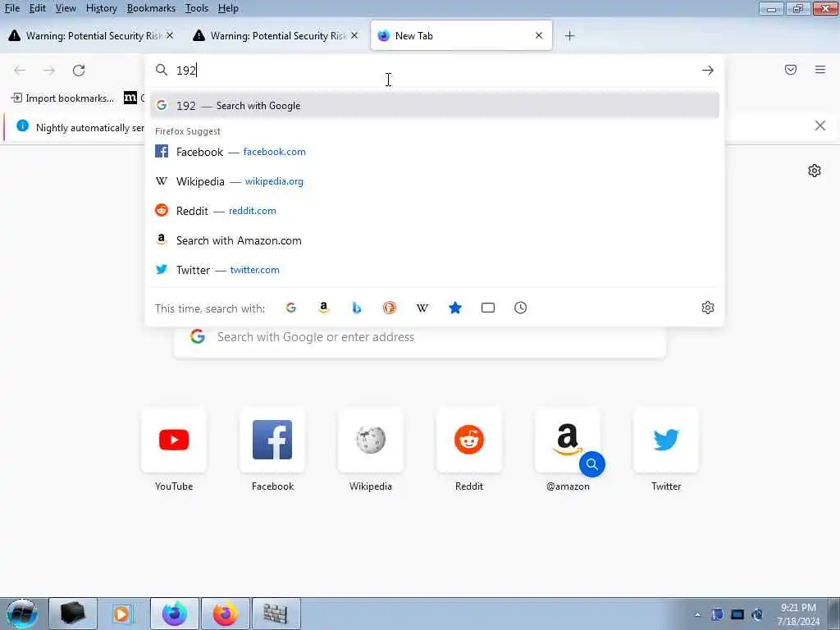840x630 pixels.
Task: Open a new tab with plus button
Action: [x=569, y=36]
